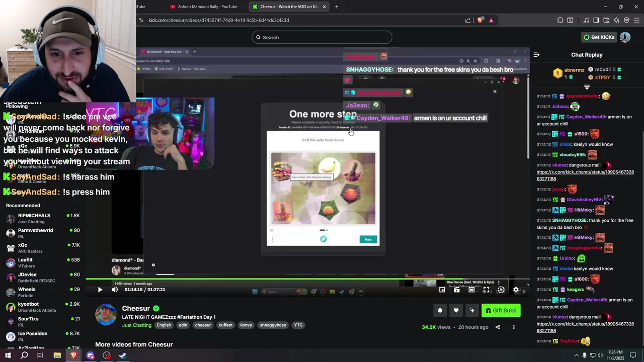644x362 pixels.
Task: Open JDevise Battlefield REDSEC channel
Action: (43, 278)
